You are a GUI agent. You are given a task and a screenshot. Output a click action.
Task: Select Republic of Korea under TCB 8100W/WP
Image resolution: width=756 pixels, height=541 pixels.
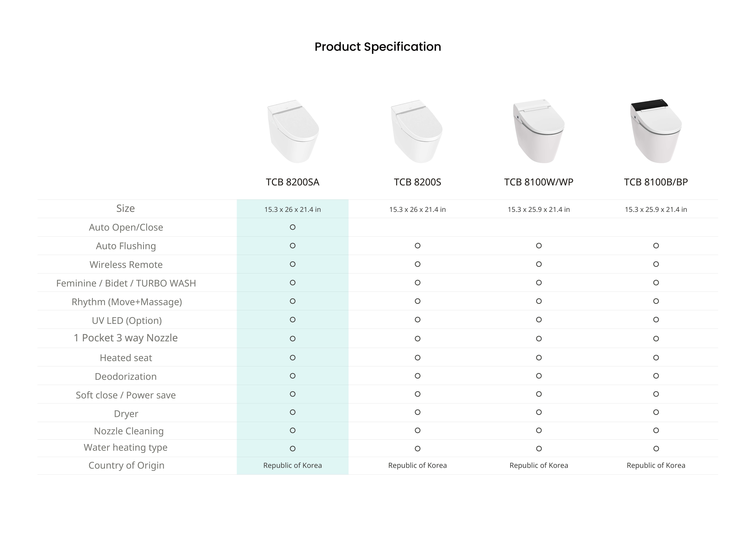[539, 465]
